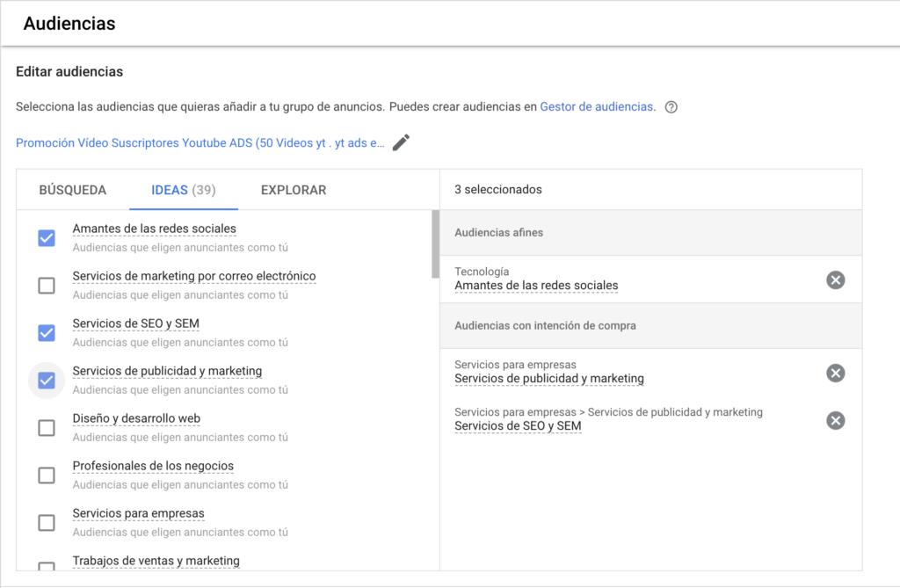
Task: Check Servicios para empresas checkbox
Action: click(x=47, y=523)
